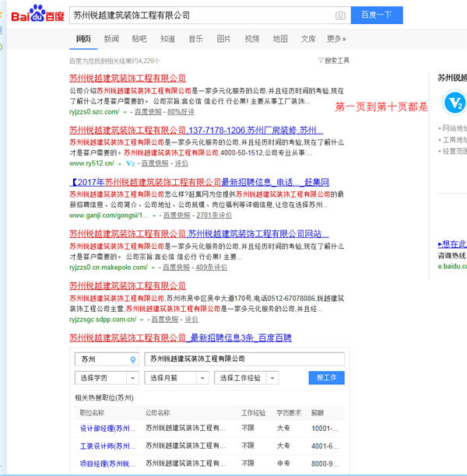Open result with phone 137-7178-1206
Image resolution: width=467 pixels, height=476 pixels.
196,130
